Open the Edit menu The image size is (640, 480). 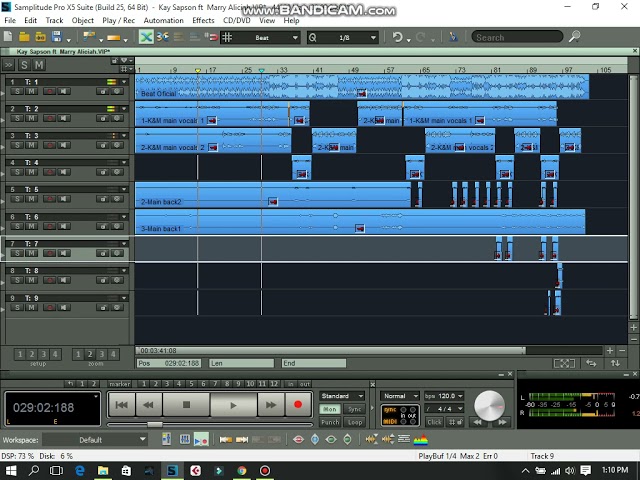[x=30, y=20]
